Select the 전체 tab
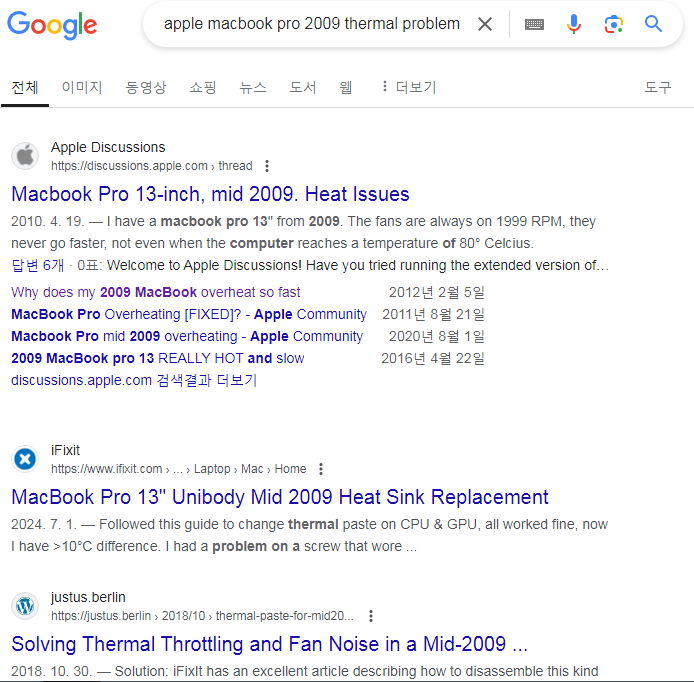694x682 pixels. [x=25, y=87]
